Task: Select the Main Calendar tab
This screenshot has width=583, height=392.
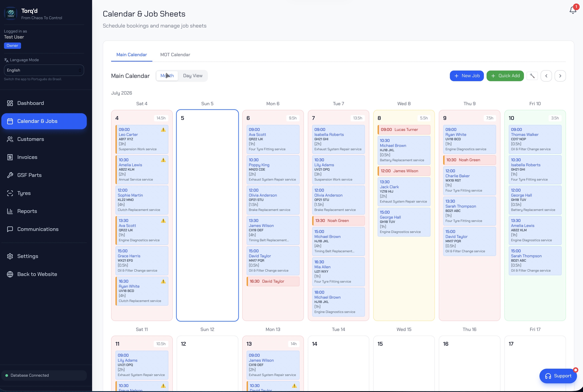Action: pos(131,55)
